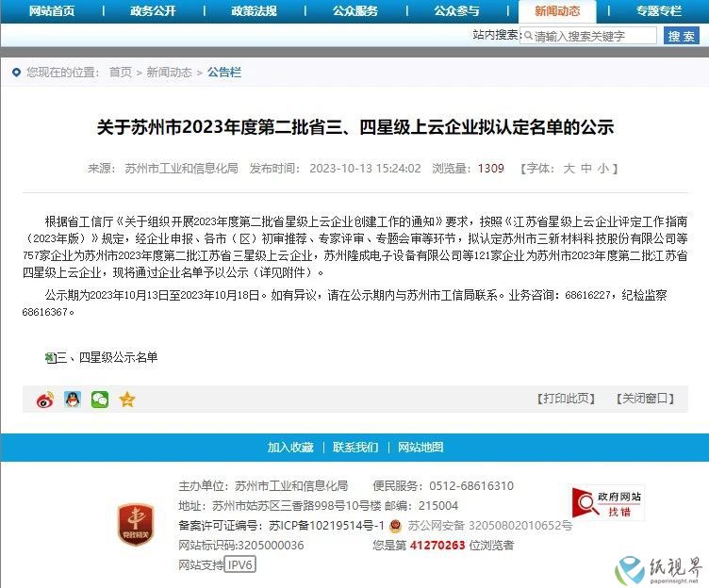This screenshot has height=588, width=709.
Task: Open the 政务公开 navigation menu
Action: [x=153, y=11]
